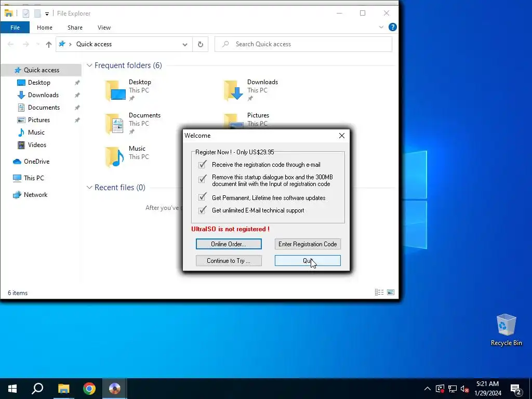Screen dimensions: 532x399
Task: Select Documents in the navigation pane
Action: [x=44, y=108]
